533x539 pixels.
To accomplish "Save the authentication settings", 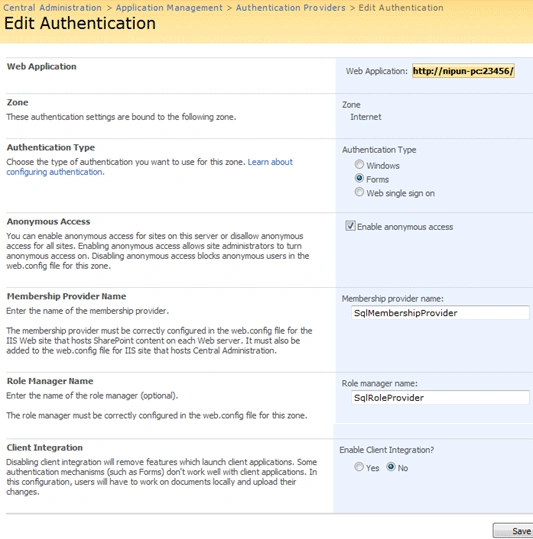I will (x=513, y=531).
